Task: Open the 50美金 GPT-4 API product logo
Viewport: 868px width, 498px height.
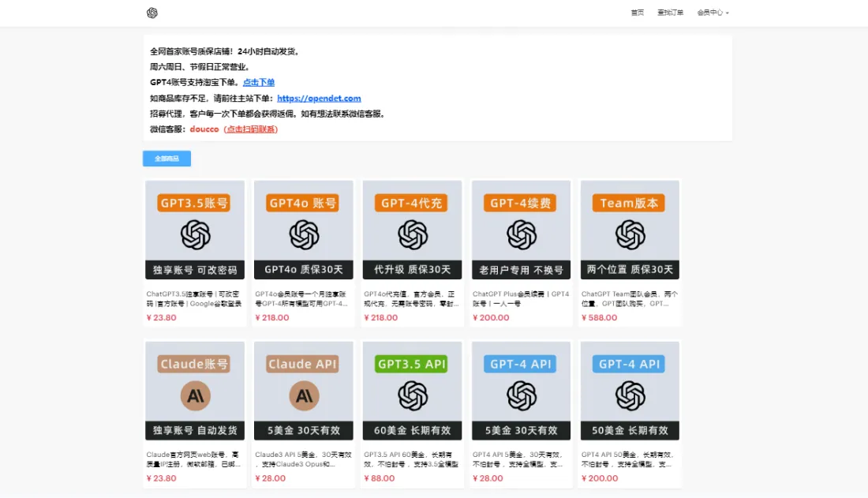Action: tap(630, 395)
